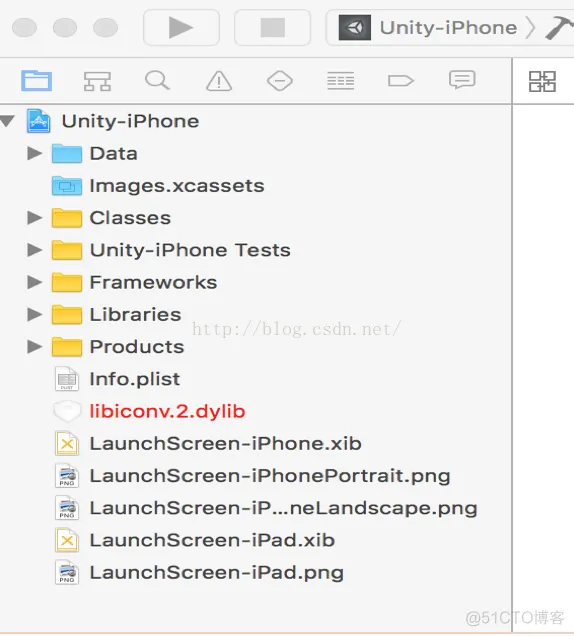Open the Test navigator diamond tab
Screen dimensions: 574x636
point(280,81)
